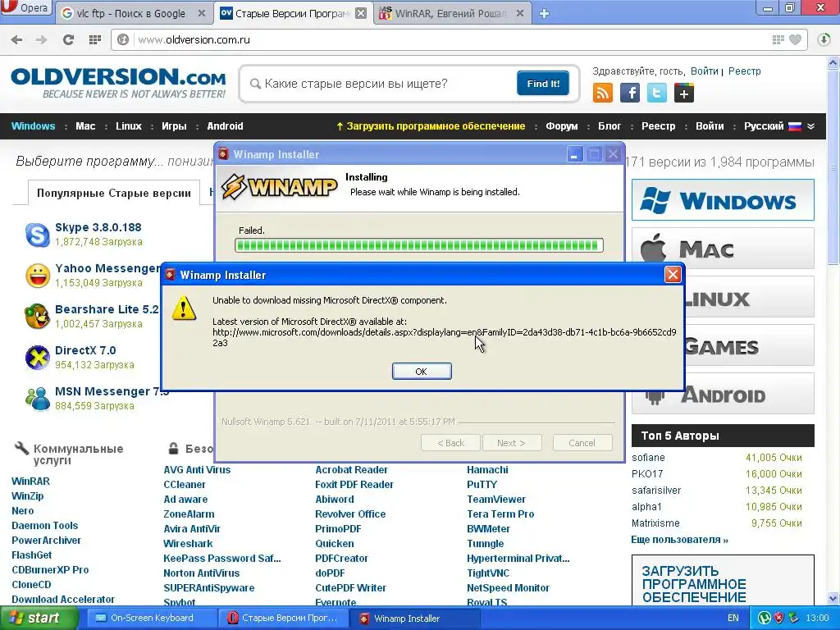Screen dimensions: 840x630
Task: Click the site info globe icon
Action: [x=123, y=39]
